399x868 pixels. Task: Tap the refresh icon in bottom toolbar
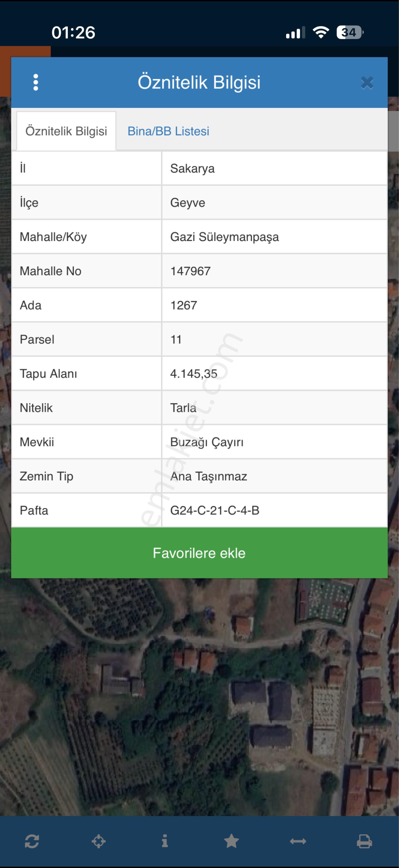[x=32, y=841]
